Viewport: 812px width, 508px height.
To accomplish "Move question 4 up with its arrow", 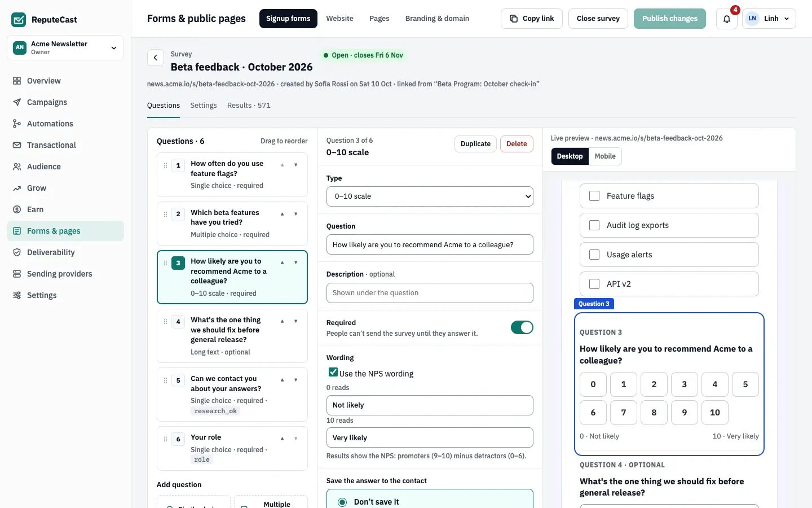I will pos(283,321).
